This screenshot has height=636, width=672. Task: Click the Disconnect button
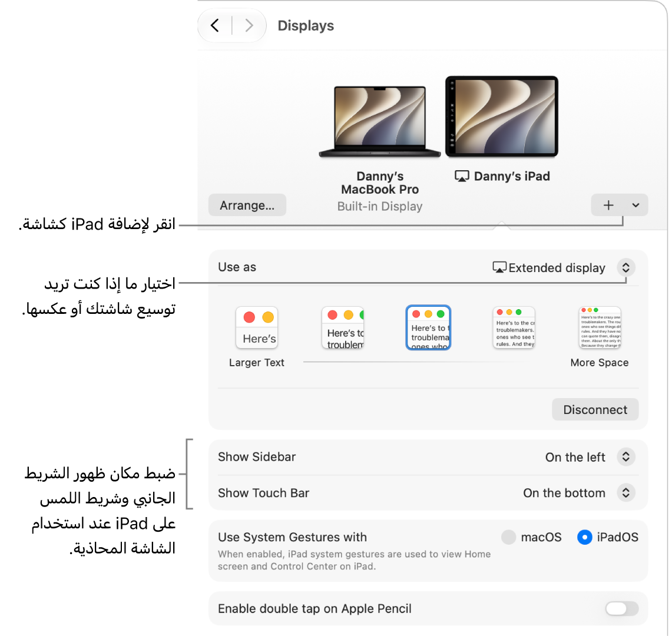click(x=595, y=410)
